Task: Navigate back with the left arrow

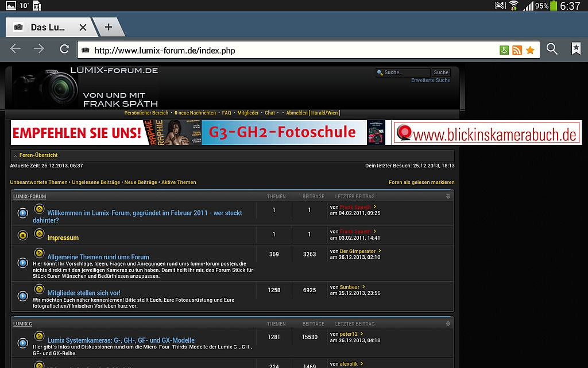Action: coord(15,49)
